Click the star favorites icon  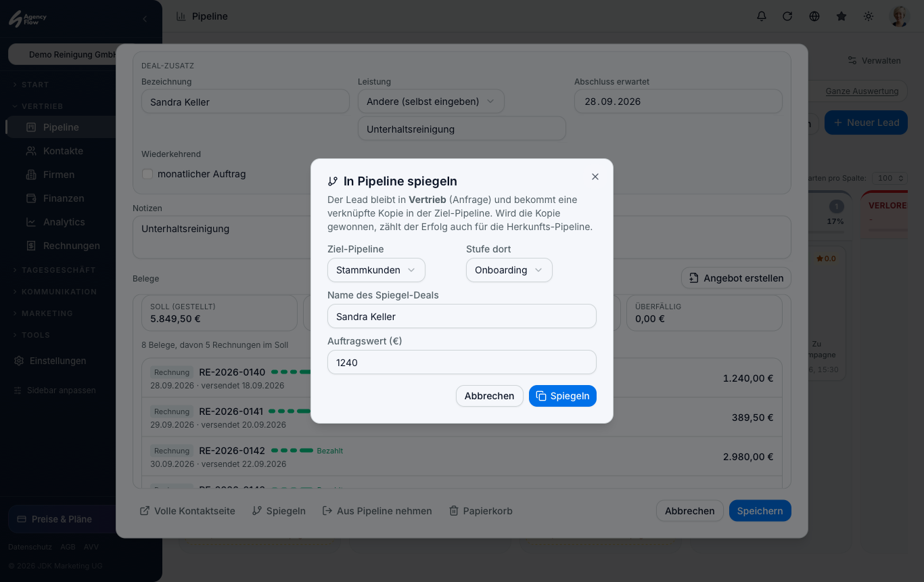click(x=841, y=16)
